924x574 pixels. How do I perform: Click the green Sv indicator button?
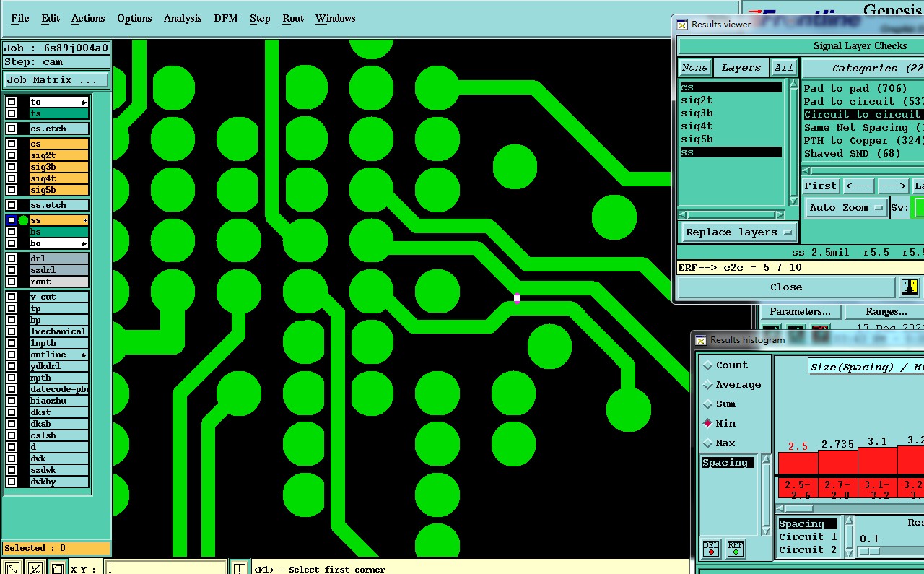pos(918,207)
